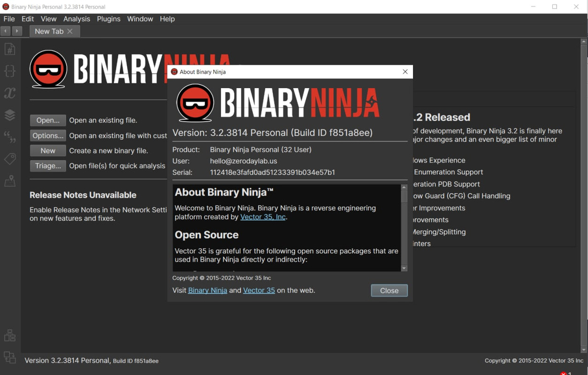
Task: Click the 'lows Experience' news line
Action: pos(439,160)
